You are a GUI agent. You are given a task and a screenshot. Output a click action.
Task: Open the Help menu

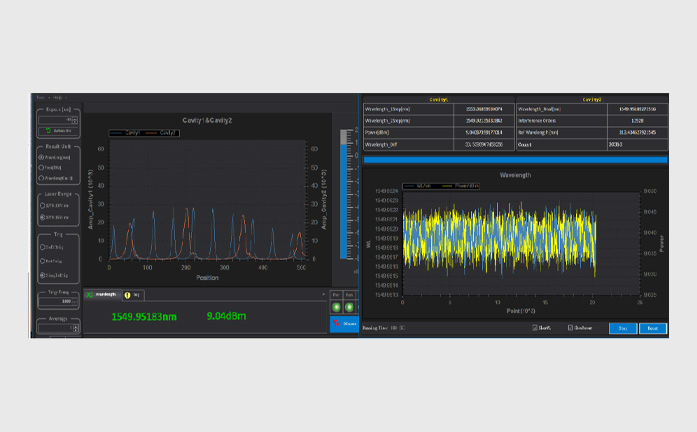[x=57, y=97]
